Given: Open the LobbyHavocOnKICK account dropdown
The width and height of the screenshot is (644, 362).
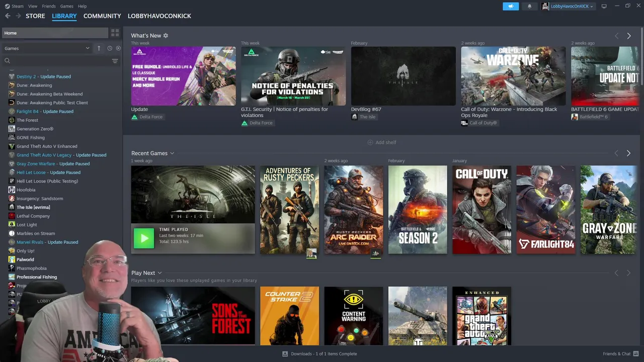Looking at the screenshot, I should (x=568, y=6).
